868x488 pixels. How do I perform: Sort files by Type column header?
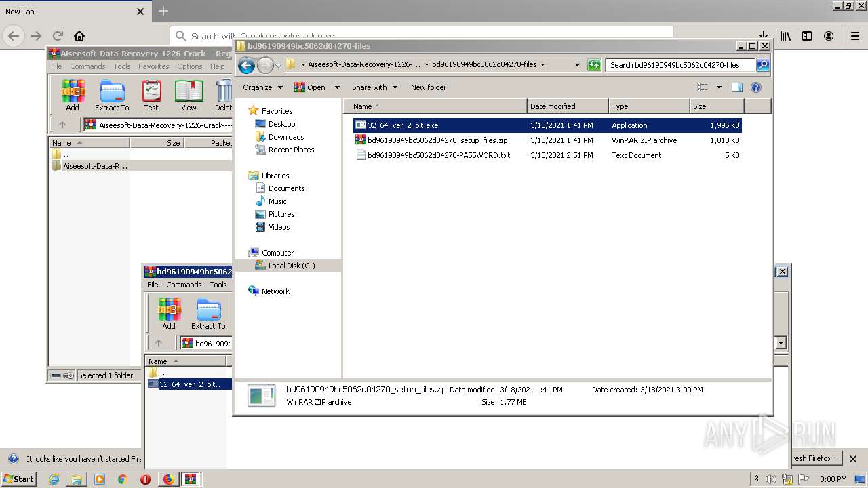[x=649, y=106]
